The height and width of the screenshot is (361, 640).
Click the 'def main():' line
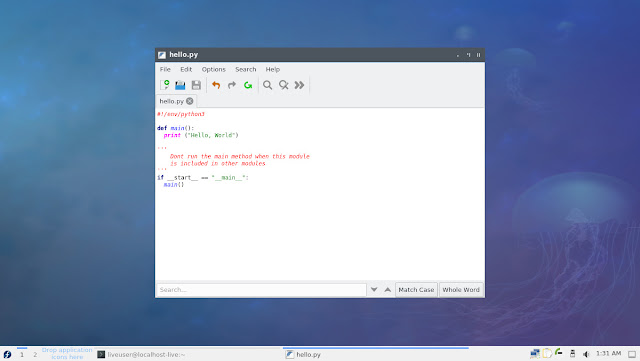click(176, 128)
